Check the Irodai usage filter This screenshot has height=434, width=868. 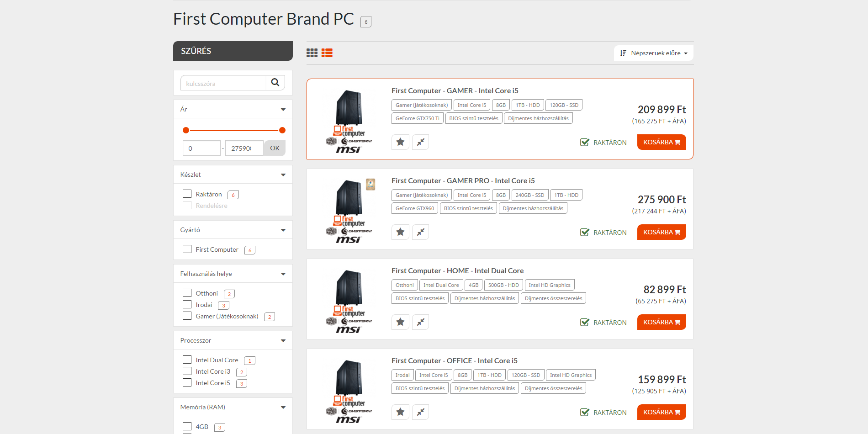tap(187, 304)
